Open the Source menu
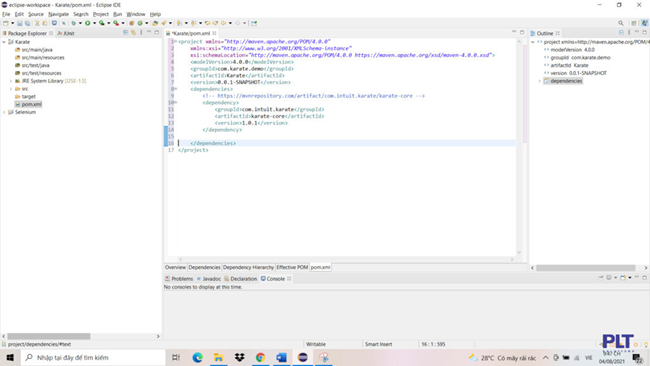The height and width of the screenshot is (366, 650). tap(36, 14)
